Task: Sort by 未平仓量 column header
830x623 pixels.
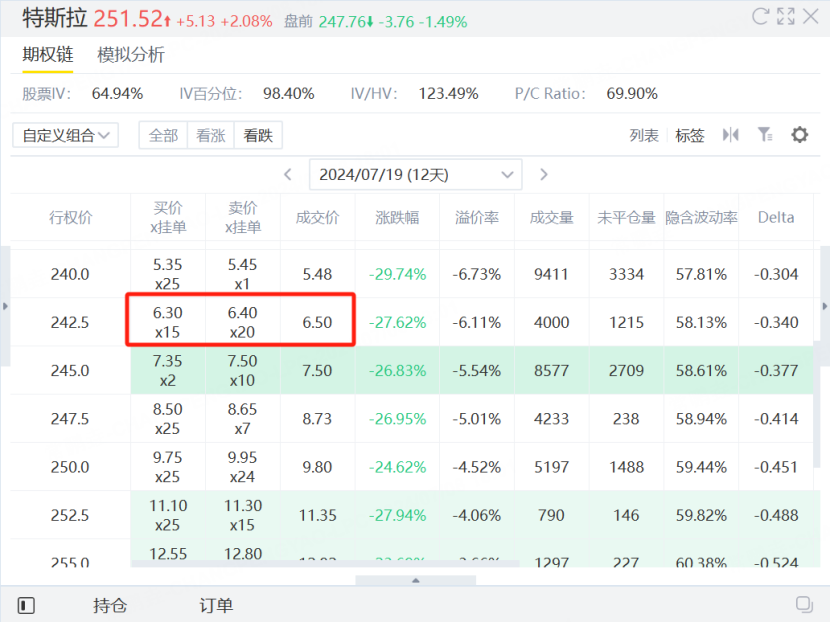Action: (x=626, y=218)
